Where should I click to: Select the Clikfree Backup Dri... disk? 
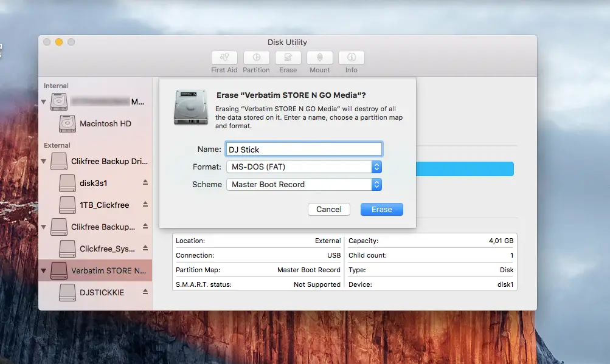coord(95,161)
